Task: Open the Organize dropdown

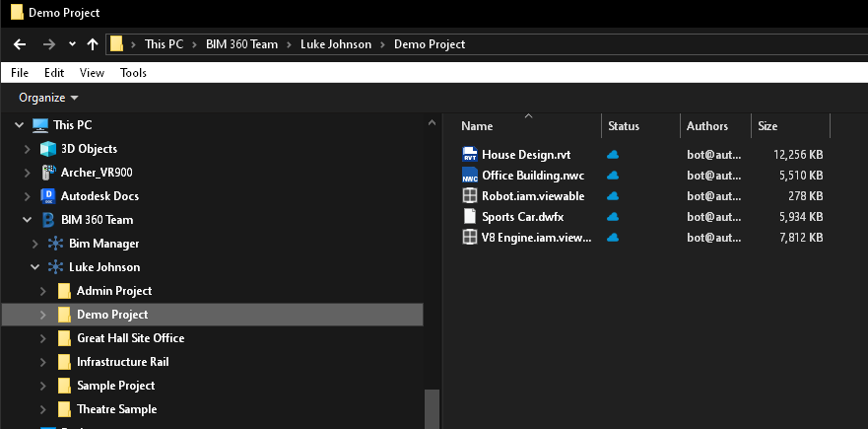Action: pos(48,98)
